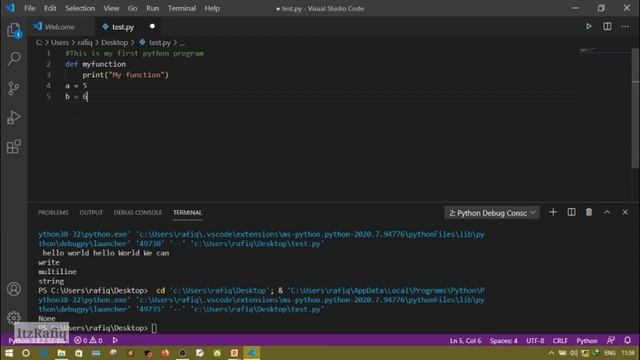
Task: Click Cortana circle in taskbar
Action: pos(26,353)
